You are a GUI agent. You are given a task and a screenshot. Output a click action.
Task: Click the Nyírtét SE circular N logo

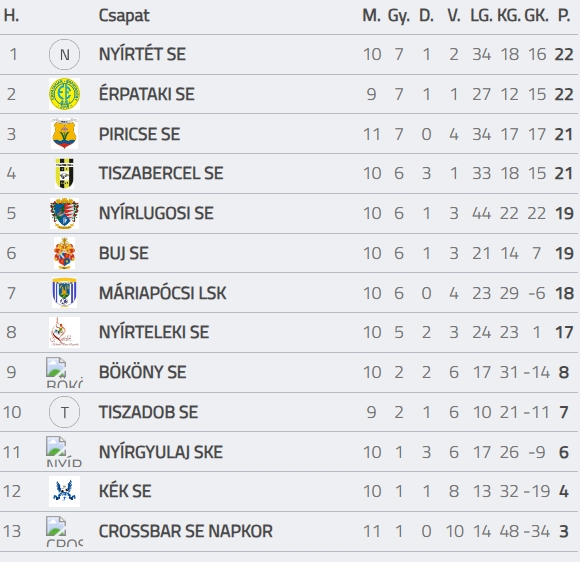pos(64,55)
